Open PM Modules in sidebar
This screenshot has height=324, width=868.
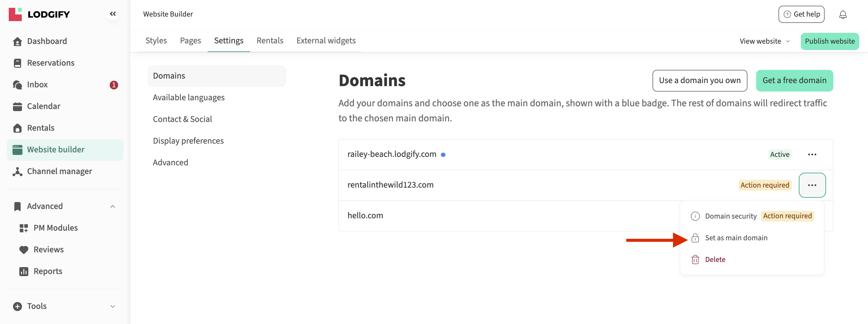click(55, 228)
